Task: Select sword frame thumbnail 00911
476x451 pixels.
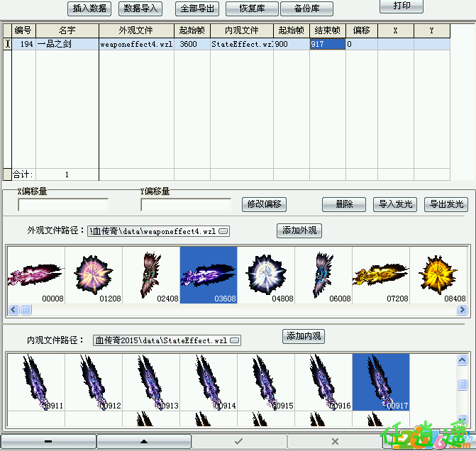Action: 36,382
